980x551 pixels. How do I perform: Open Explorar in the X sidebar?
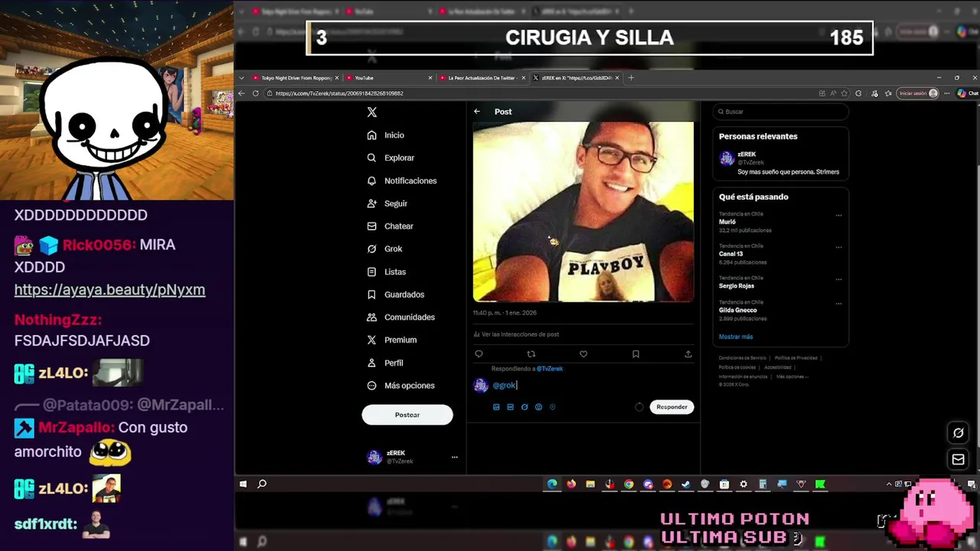(x=390, y=158)
